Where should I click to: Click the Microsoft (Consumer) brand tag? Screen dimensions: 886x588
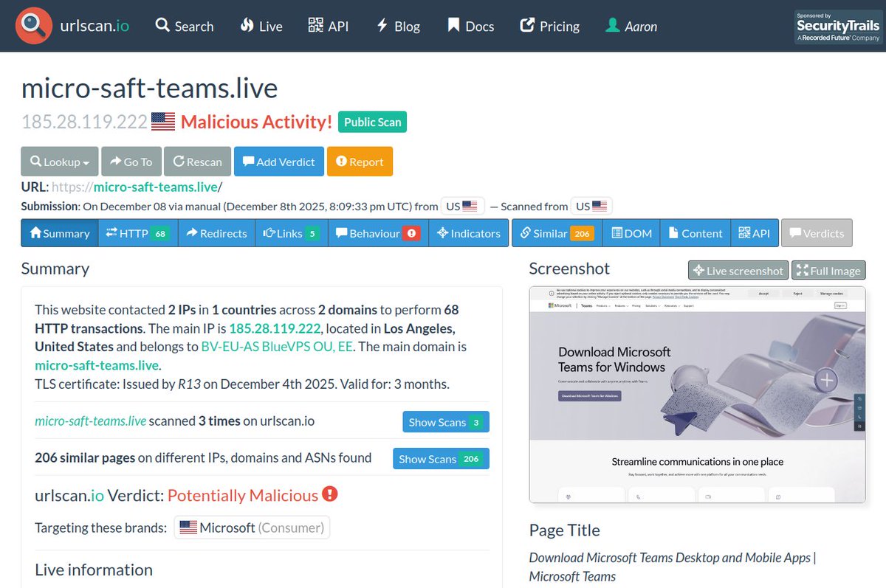coord(253,528)
